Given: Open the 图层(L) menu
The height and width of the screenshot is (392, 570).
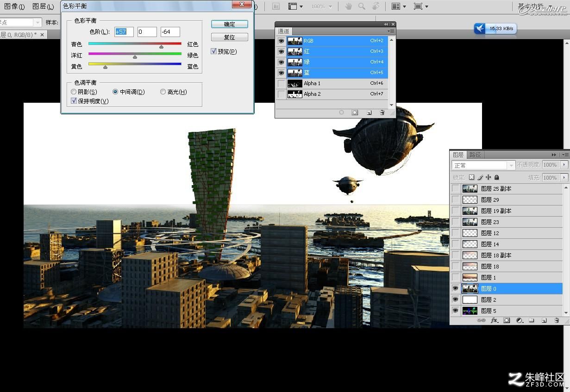Looking at the screenshot, I should coord(43,6).
